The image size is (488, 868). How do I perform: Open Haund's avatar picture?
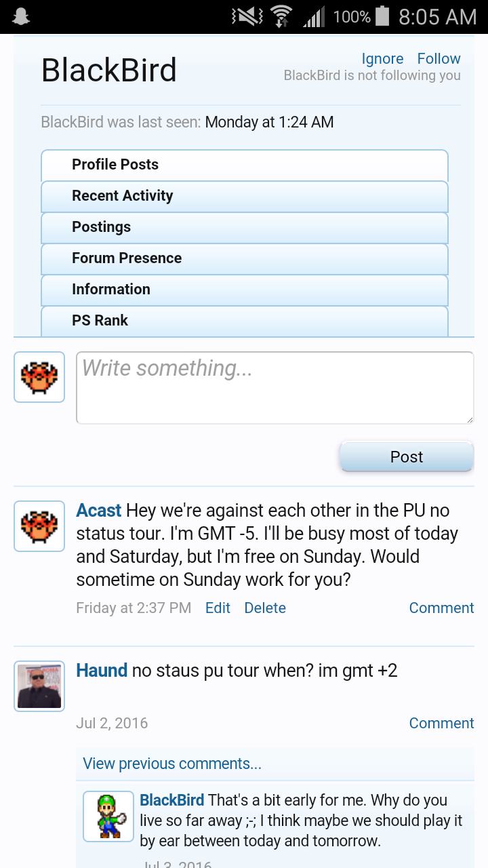click(39, 686)
